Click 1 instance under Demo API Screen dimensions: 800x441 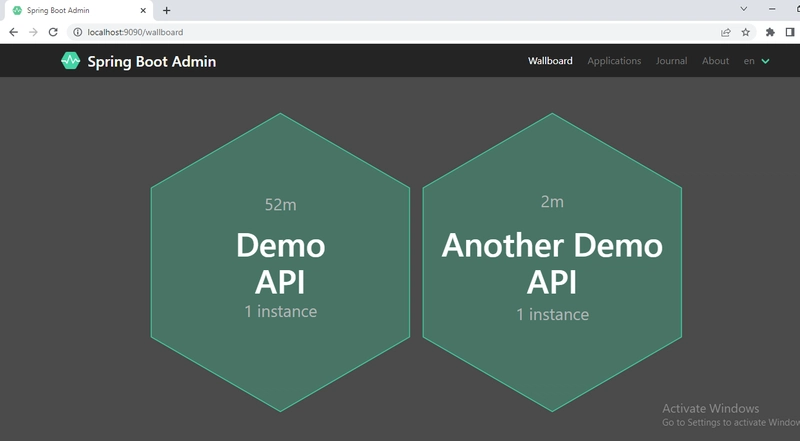point(280,311)
